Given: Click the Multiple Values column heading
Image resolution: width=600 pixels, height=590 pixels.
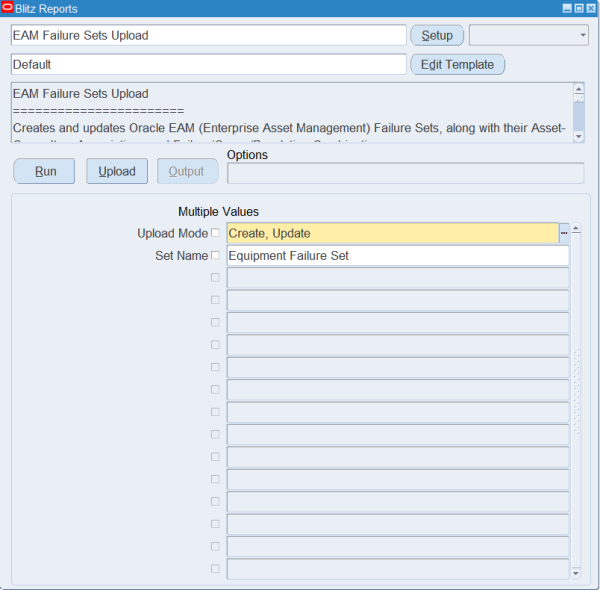Looking at the screenshot, I should (218, 212).
